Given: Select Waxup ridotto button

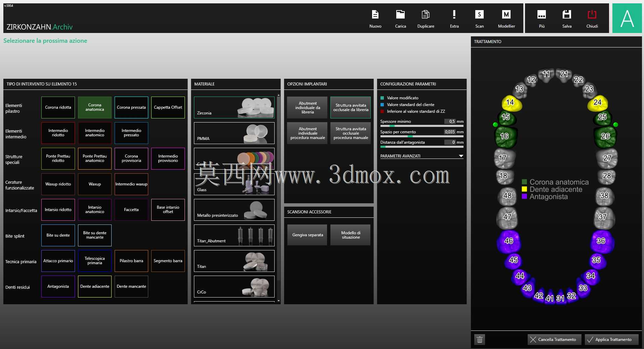Looking at the screenshot, I should (58, 184).
